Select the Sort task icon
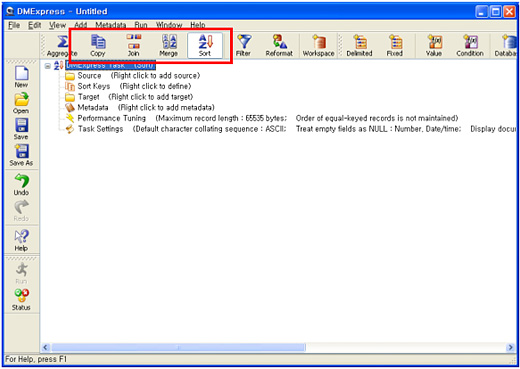520x369 pixels. tap(205, 45)
